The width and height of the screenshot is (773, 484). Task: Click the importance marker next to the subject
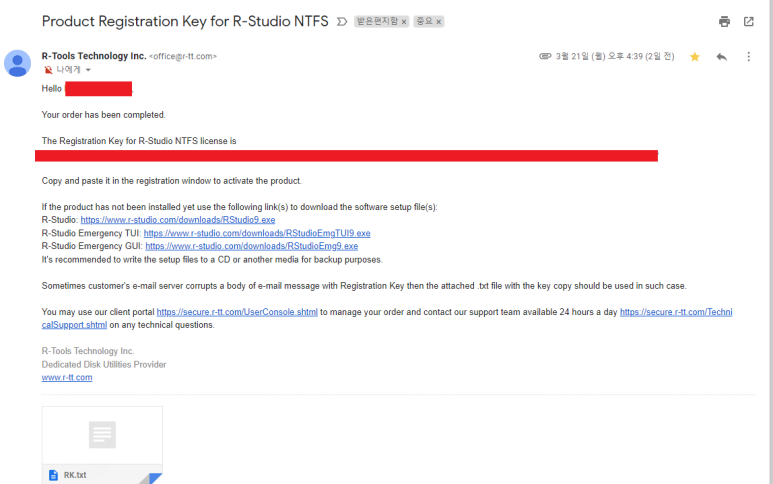click(342, 22)
